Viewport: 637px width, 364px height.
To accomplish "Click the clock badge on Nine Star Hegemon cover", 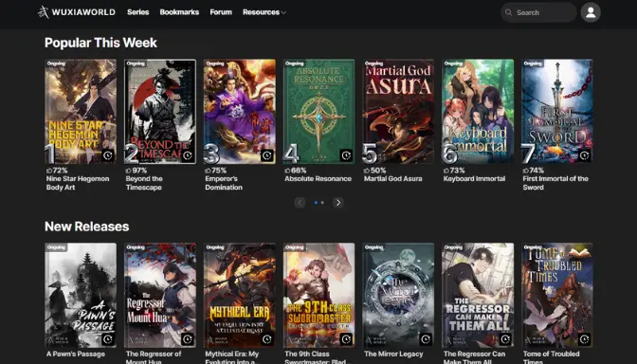I will click(108, 155).
